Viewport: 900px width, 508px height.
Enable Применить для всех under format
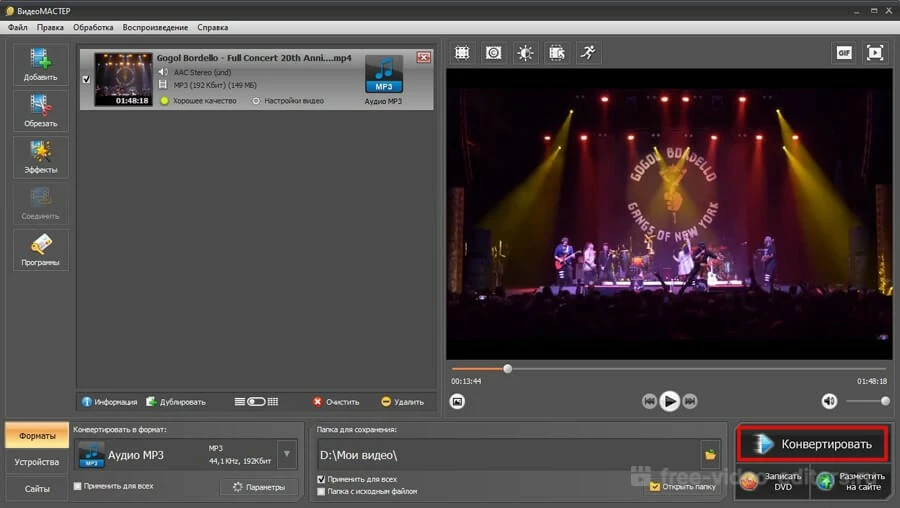77,486
